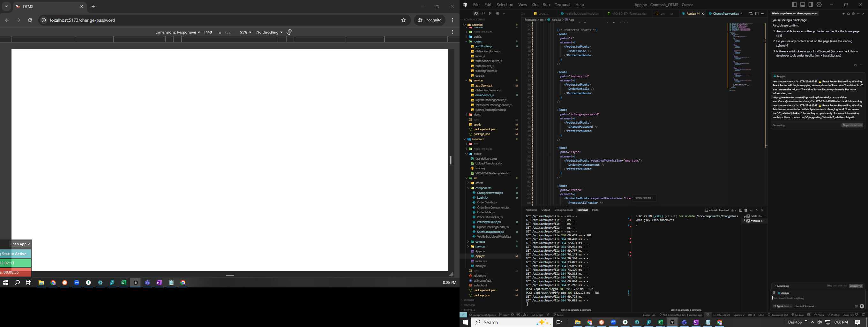
Task: Open chat history clock icon
Action: [853, 13]
